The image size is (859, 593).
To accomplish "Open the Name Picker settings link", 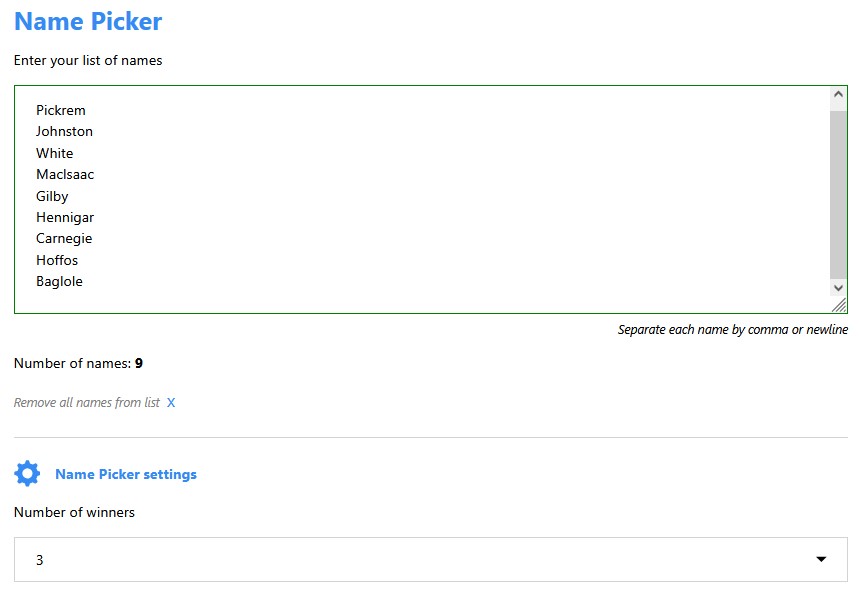I will (x=126, y=474).
